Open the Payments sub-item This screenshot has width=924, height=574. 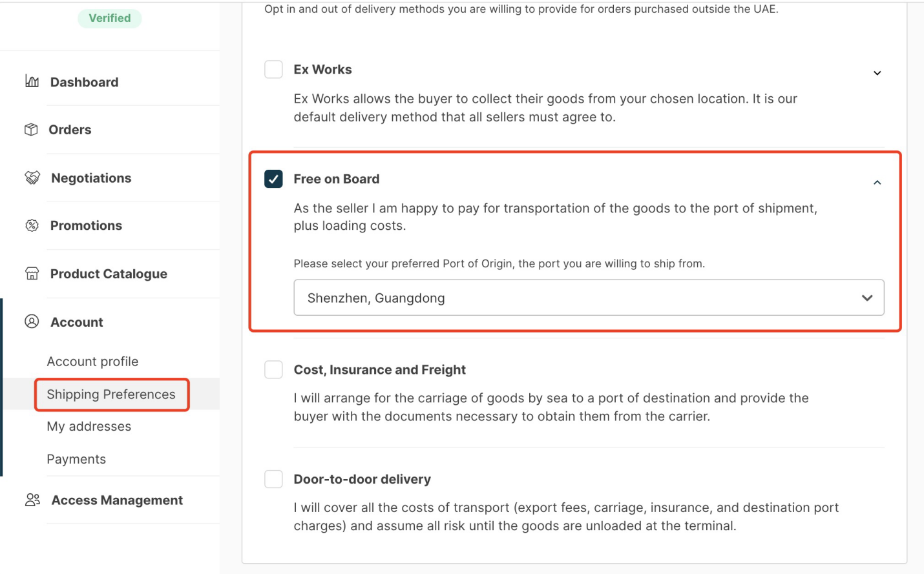click(x=76, y=459)
